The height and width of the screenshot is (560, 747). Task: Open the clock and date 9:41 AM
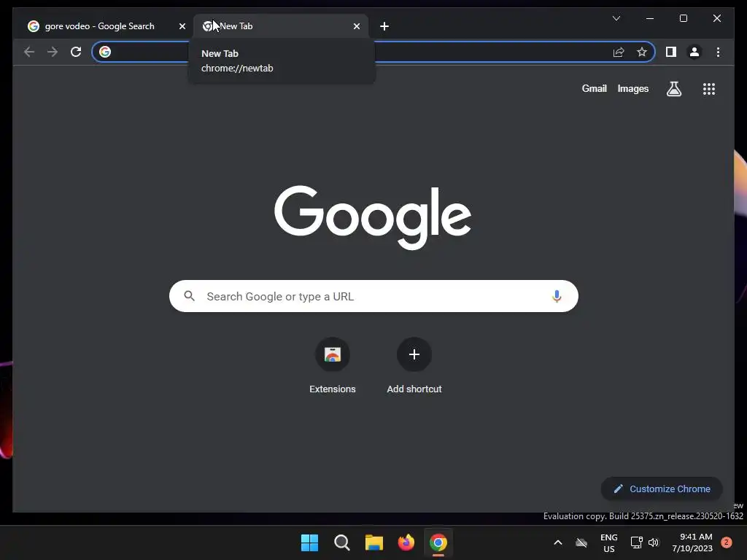[x=692, y=542]
